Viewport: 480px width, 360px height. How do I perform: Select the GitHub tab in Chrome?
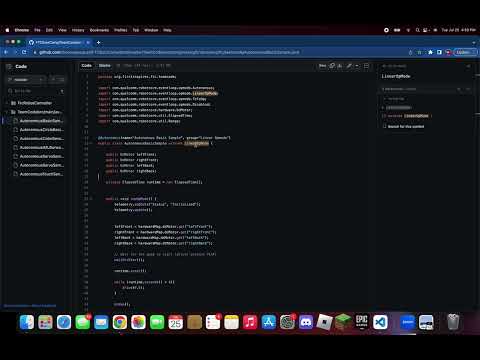(x=58, y=42)
